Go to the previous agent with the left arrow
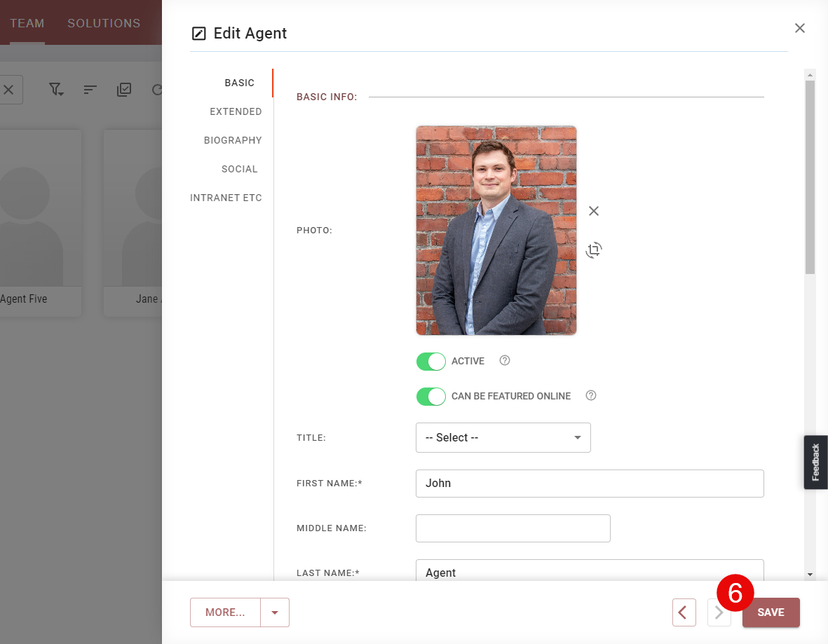Screen dimensions: 828x644 [684, 612]
